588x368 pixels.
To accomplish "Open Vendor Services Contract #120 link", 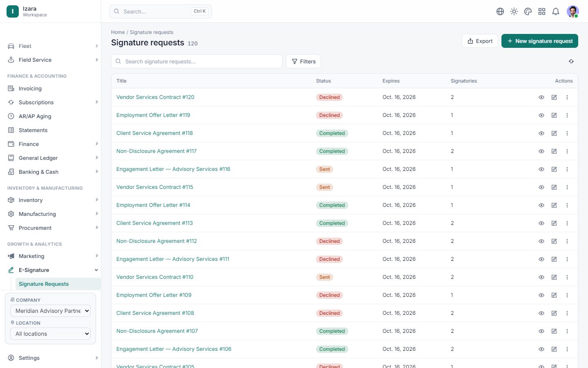I will (155, 97).
